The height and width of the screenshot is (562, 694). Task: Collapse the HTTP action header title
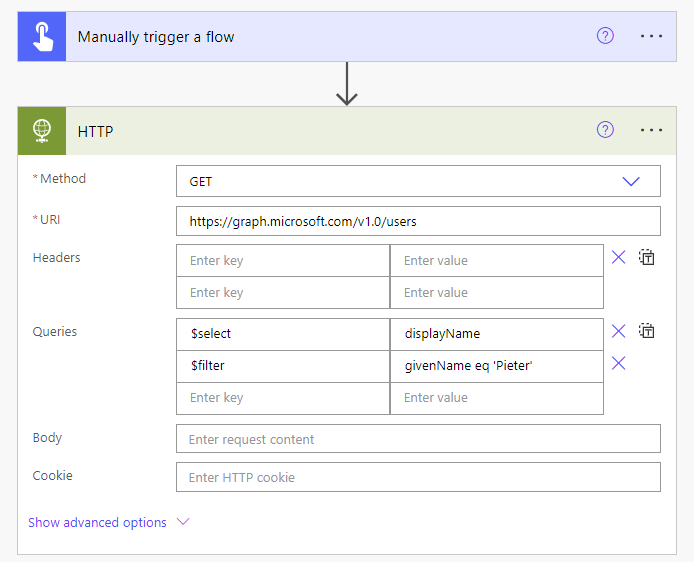(95, 131)
